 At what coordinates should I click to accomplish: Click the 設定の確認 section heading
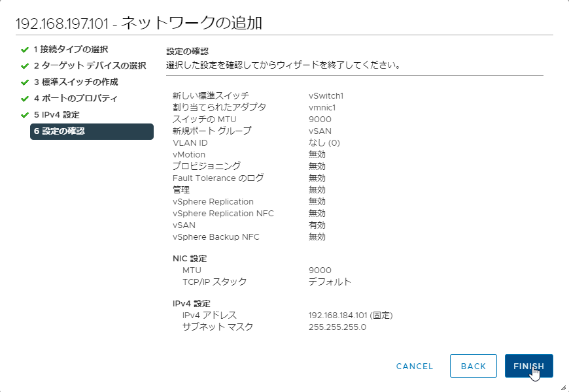pyautogui.click(x=187, y=51)
